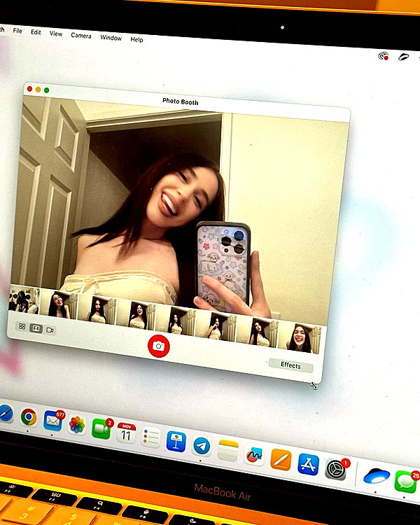Switch to four quick pictures mode

pyautogui.click(x=22, y=326)
